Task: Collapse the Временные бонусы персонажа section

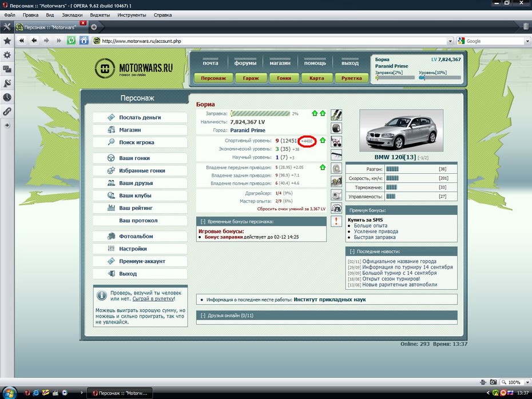Action: pos(203,222)
